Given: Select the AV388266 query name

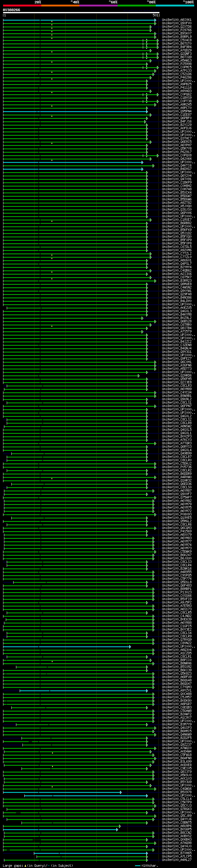Looking at the screenshot, I should tap(11, 10).
